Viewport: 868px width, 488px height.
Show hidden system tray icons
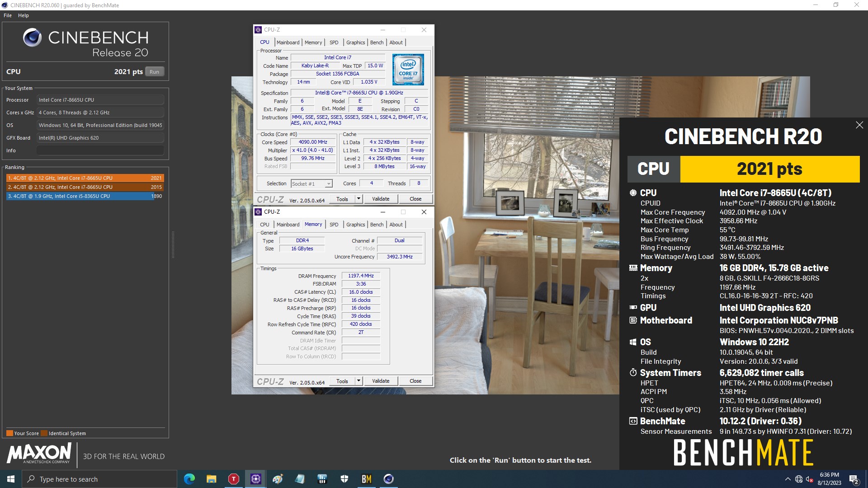coord(788,479)
